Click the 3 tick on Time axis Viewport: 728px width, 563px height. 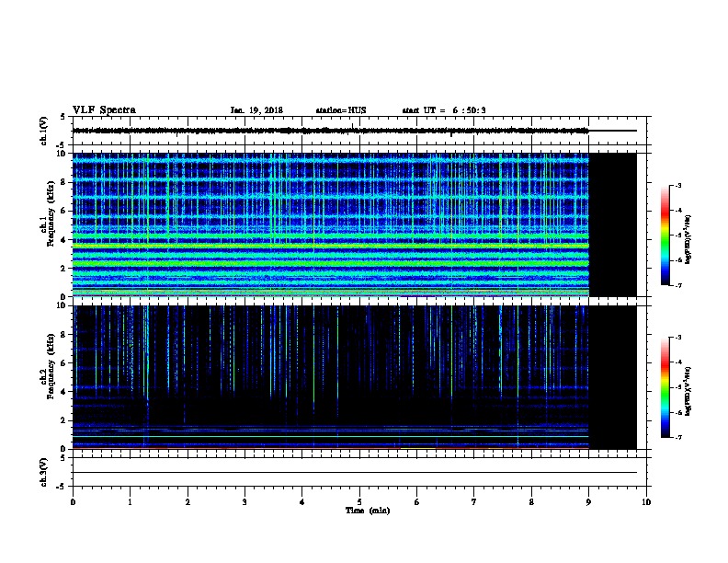coord(245,502)
